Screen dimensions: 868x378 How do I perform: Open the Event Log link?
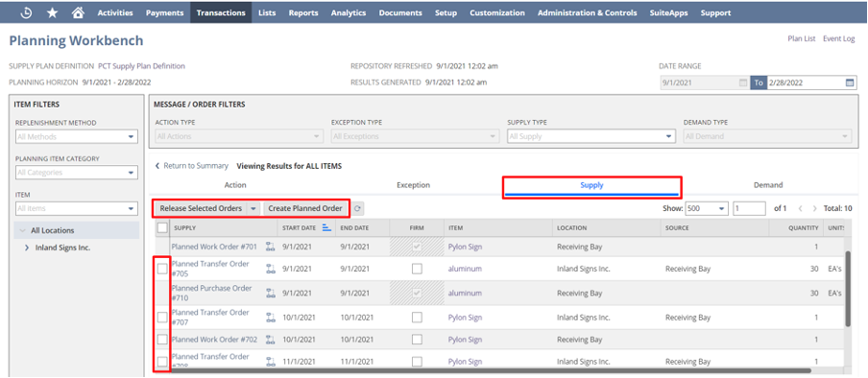839,38
